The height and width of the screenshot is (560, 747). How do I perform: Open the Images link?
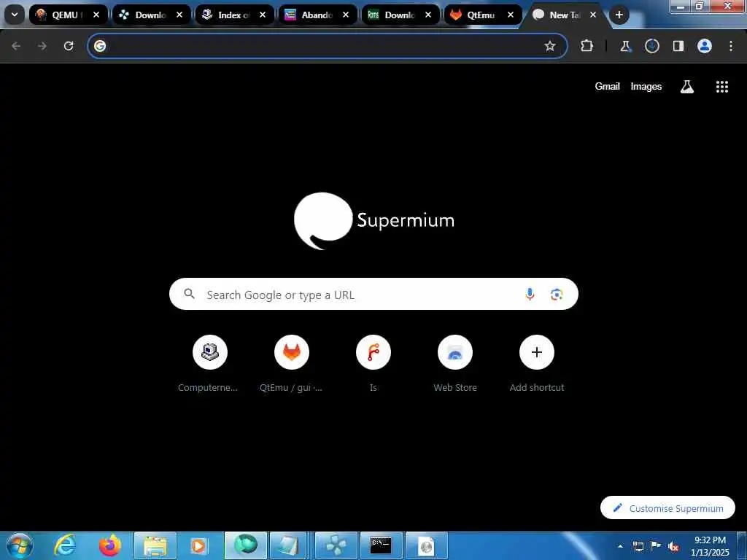646,86
